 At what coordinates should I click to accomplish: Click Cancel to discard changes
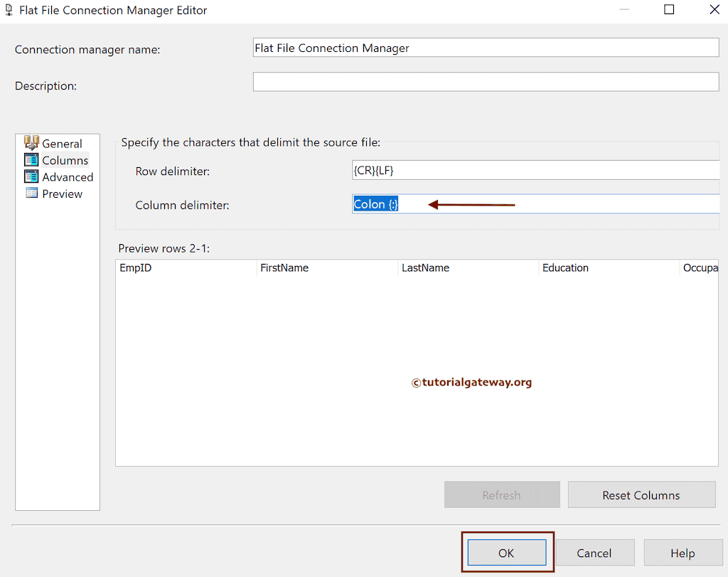coord(595,552)
